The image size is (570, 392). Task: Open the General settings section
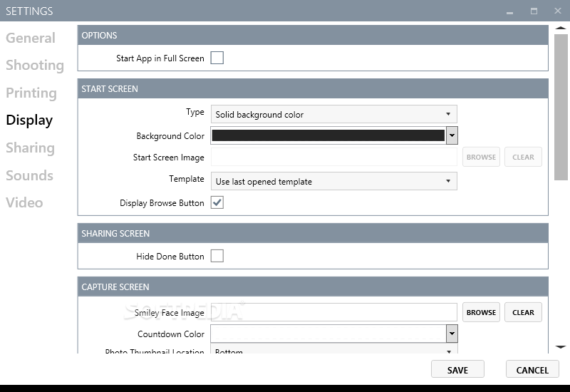31,38
